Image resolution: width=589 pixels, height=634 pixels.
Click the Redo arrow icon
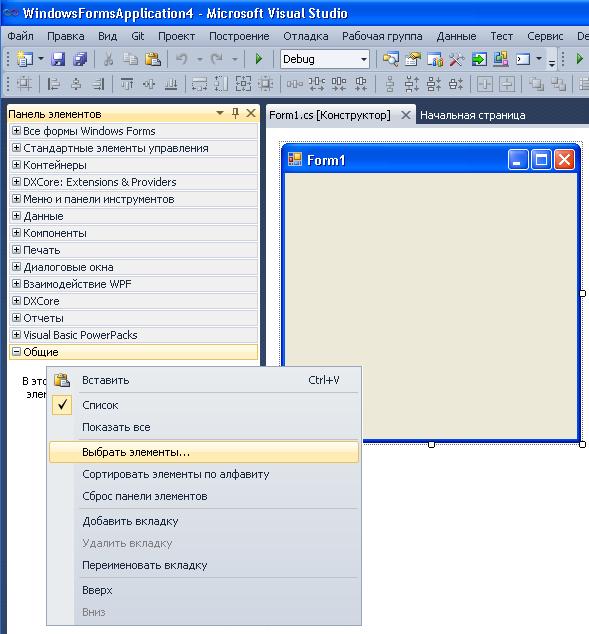tap(217, 59)
